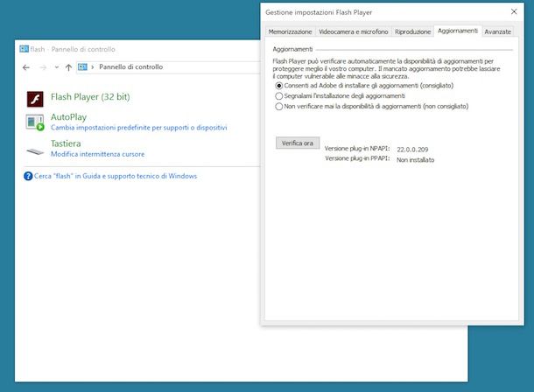Open the AutoPlay heading link
Viewport: 534px width, 392px height.
(68, 117)
